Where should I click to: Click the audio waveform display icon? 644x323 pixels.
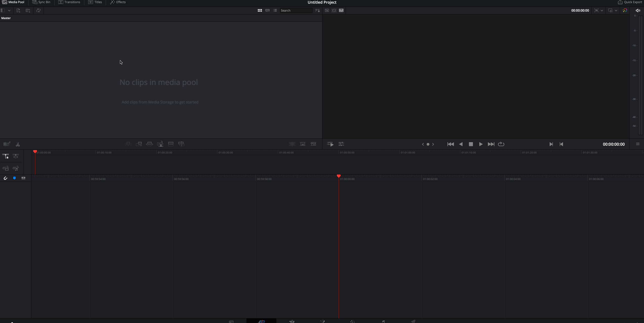[x=314, y=144]
